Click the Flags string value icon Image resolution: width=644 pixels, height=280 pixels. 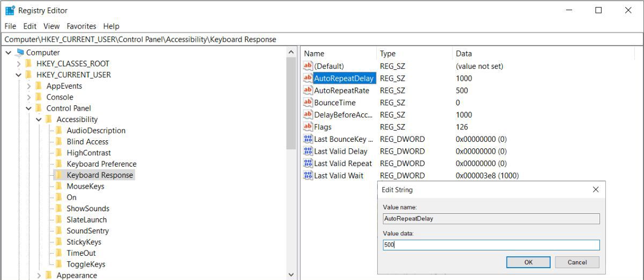308,127
